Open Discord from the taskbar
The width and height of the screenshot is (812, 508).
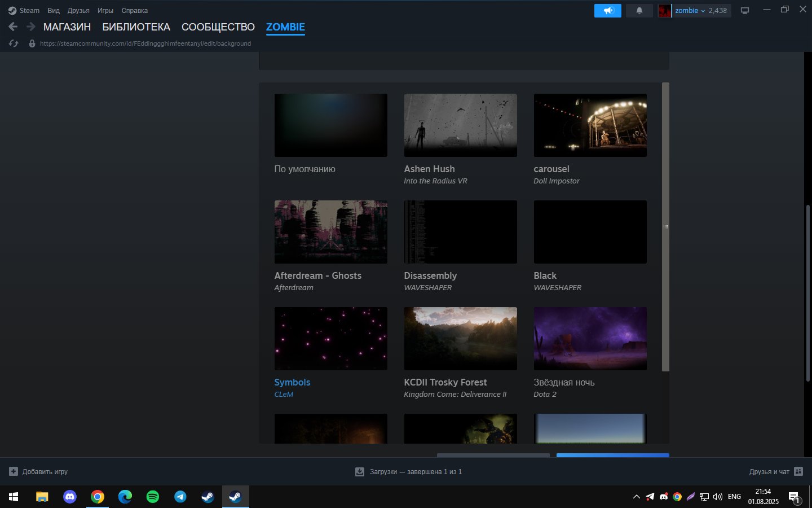(70, 497)
